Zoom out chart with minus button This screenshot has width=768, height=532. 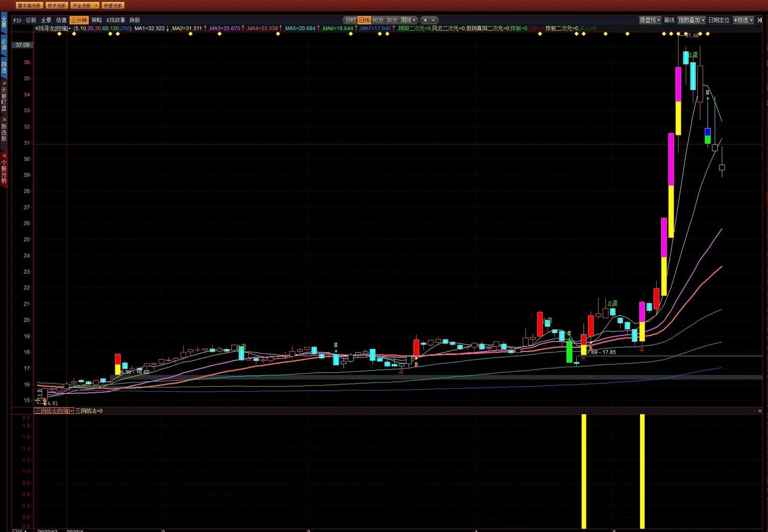click(433, 21)
